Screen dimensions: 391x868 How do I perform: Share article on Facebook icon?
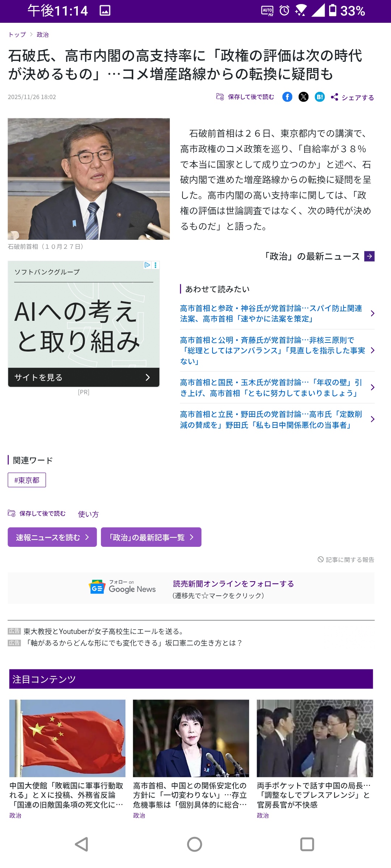[287, 97]
